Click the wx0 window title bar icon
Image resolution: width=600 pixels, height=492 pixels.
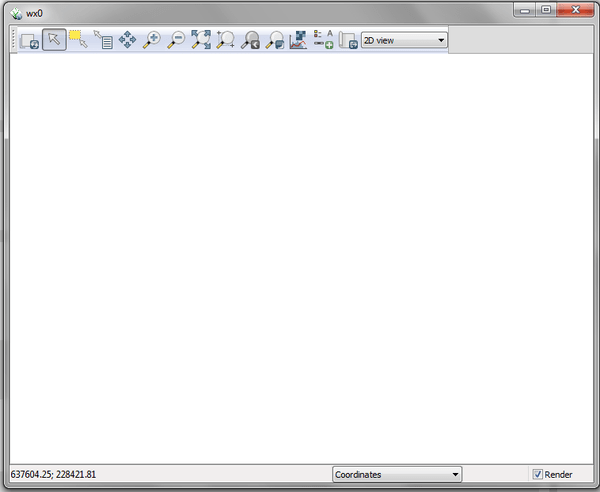(x=16, y=10)
